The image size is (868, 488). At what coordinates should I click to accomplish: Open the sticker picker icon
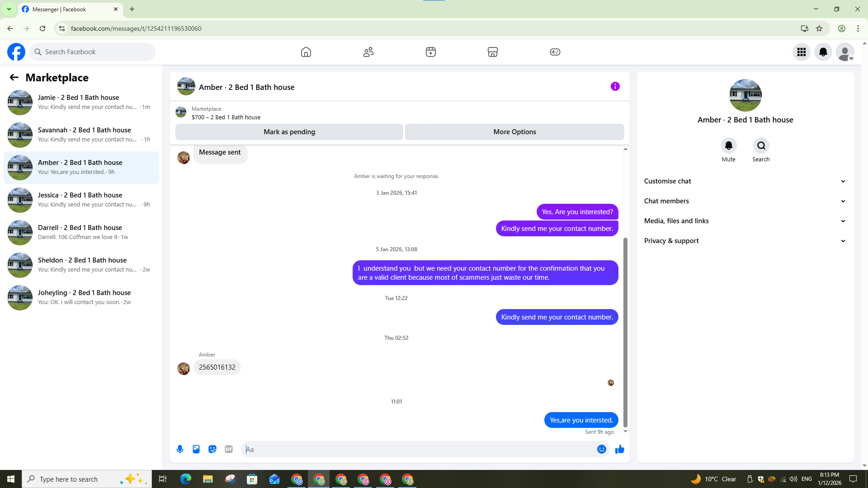(212, 449)
